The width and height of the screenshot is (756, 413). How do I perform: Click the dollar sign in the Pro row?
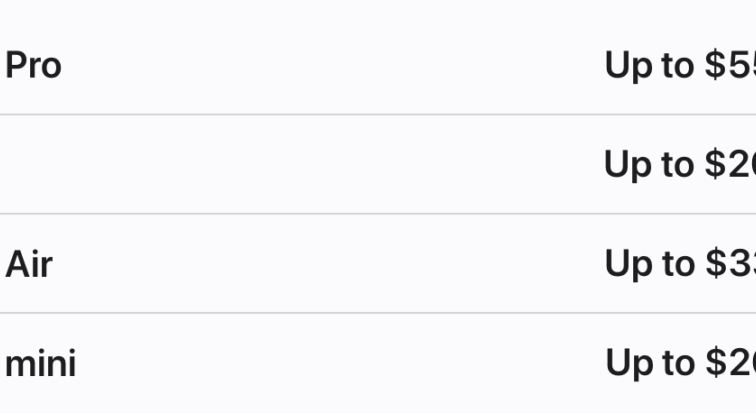pyautogui.click(x=714, y=66)
